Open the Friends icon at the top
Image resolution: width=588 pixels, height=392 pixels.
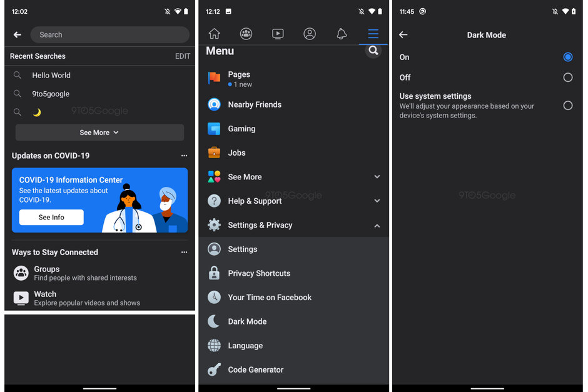pos(246,34)
